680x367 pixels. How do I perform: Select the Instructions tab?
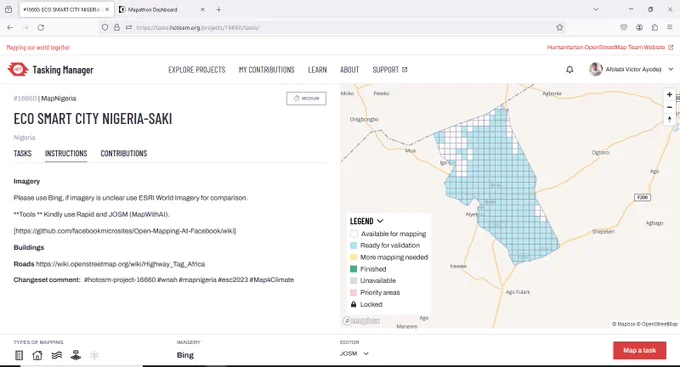[x=66, y=153]
